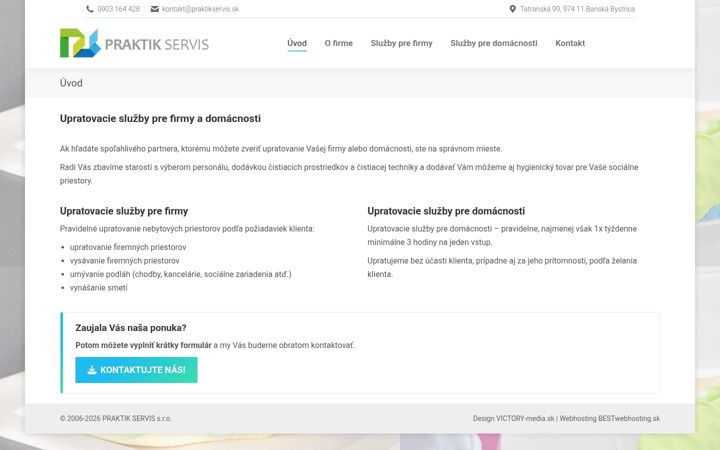The height and width of the screenshot is (450, 720).
Task: Click phone number 0903 164 428
Action: pos(118,9)
